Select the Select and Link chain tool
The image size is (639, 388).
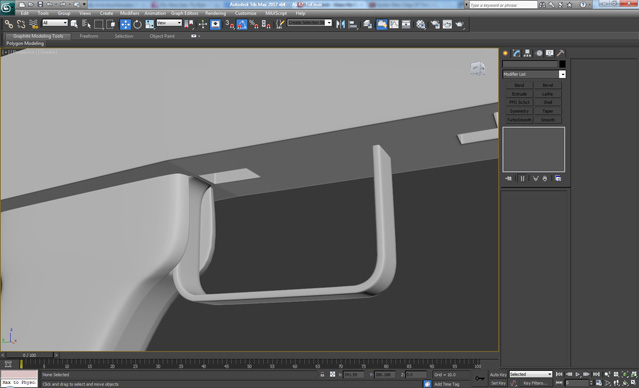[9, 24]
